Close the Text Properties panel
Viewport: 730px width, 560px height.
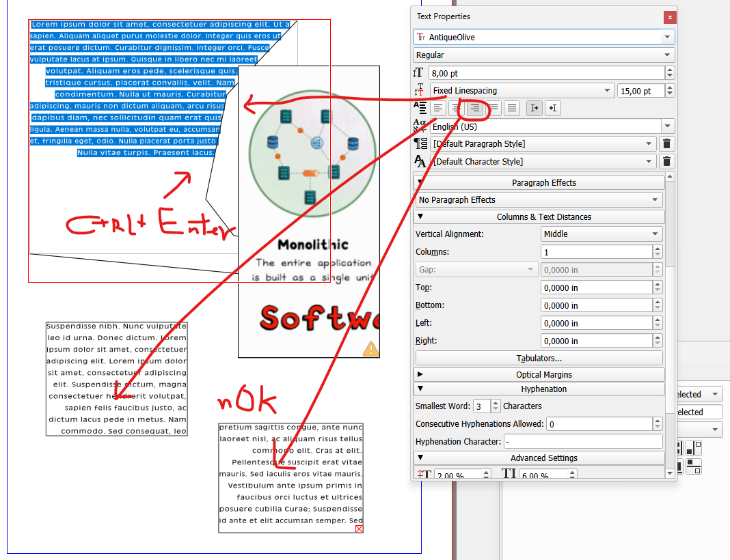(x=670, y=17)
